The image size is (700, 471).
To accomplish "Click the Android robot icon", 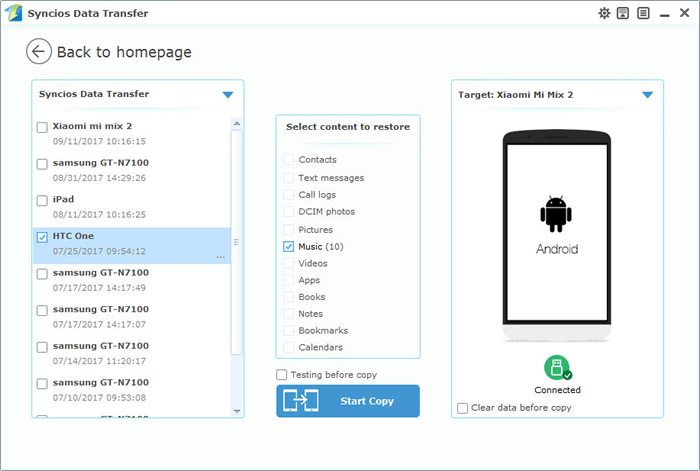I will (x=556, y=214).
